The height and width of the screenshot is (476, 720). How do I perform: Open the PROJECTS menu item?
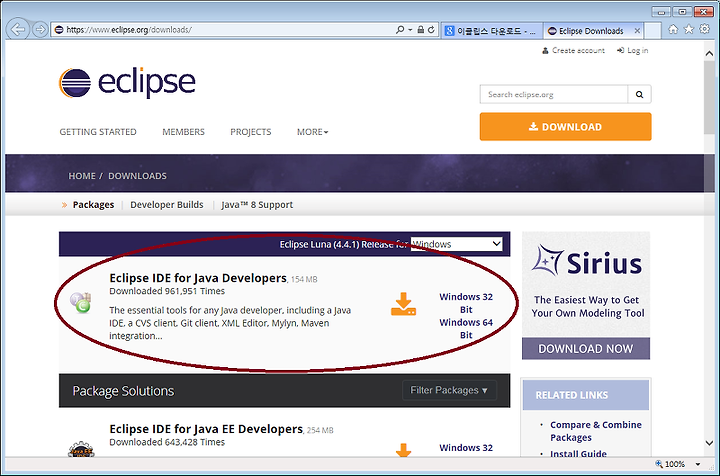tap(251, 132)
